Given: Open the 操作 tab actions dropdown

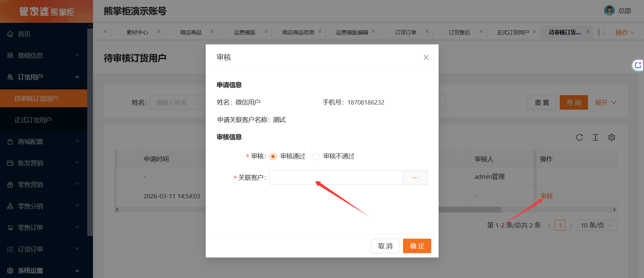Looking at the screenshot, I should 624,33.
